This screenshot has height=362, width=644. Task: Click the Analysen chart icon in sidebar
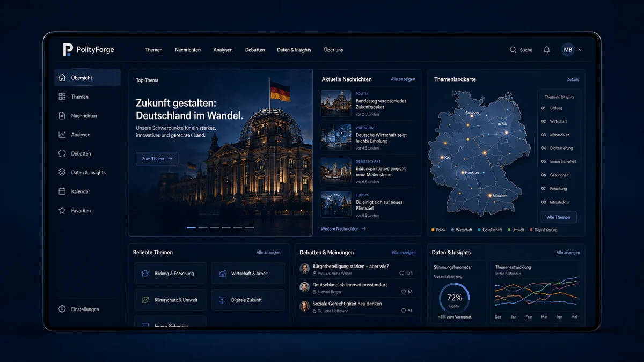[x=62, y=135]
